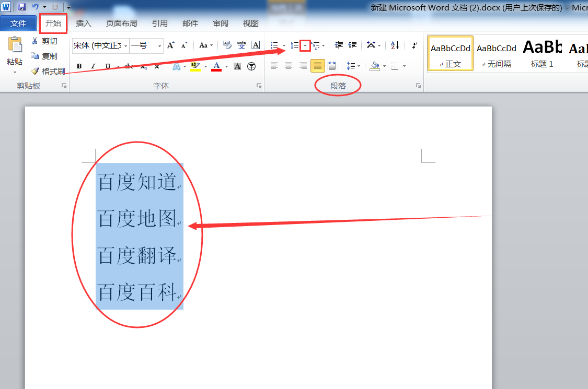
Task: Switch to the 引用 (References) tab
Action: click(x=160, y=23)
